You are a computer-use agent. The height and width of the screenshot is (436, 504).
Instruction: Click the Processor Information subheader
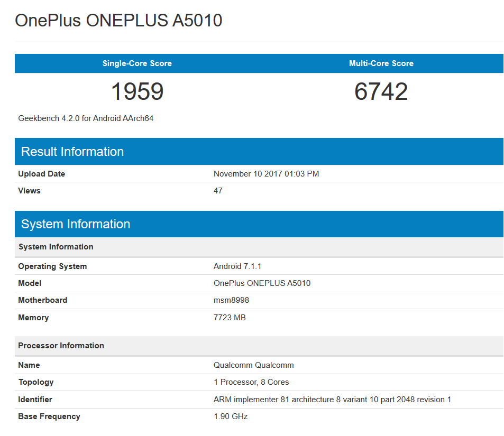click(259, 346)
